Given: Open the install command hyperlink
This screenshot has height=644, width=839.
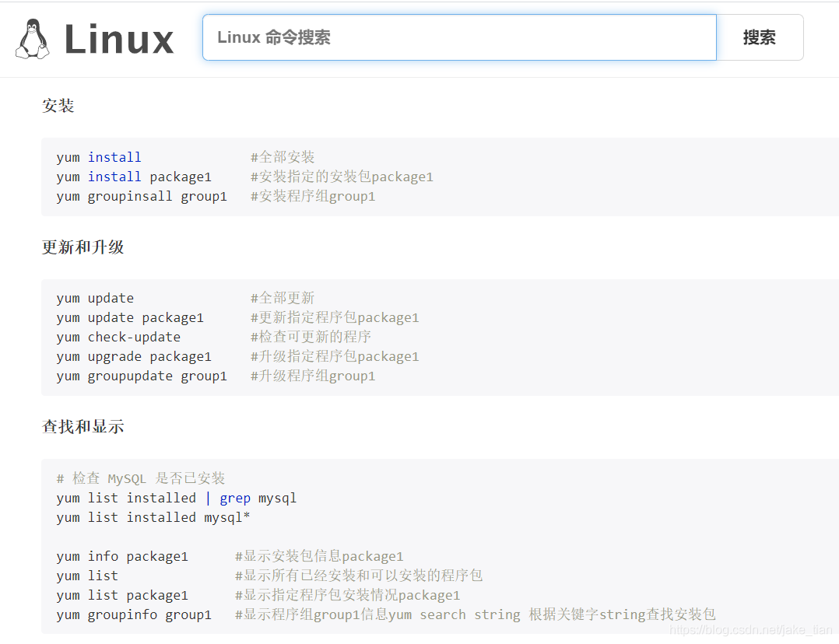Looking at the screenshot, I should (x=114, y=156).
